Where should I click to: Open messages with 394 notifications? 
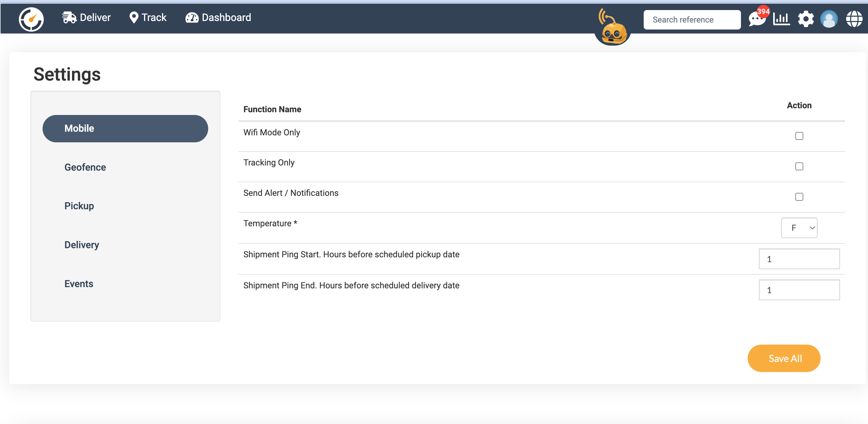(757, 19)
